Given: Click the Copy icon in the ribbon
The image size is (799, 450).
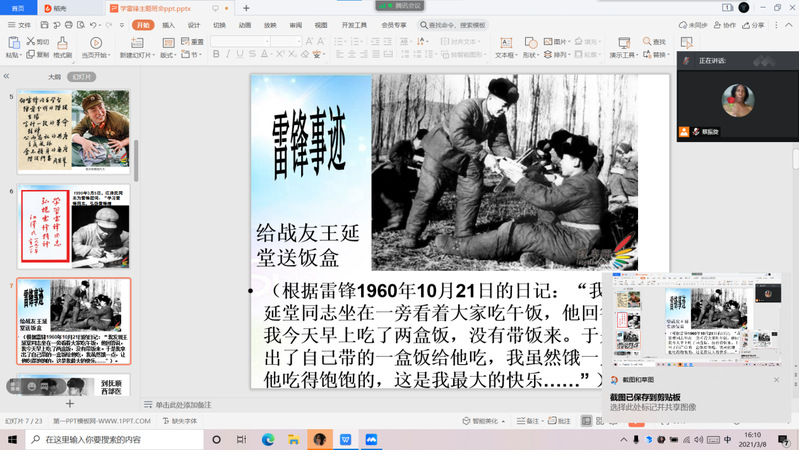Looking at the screenshot, I should click(x=31, y=54).
